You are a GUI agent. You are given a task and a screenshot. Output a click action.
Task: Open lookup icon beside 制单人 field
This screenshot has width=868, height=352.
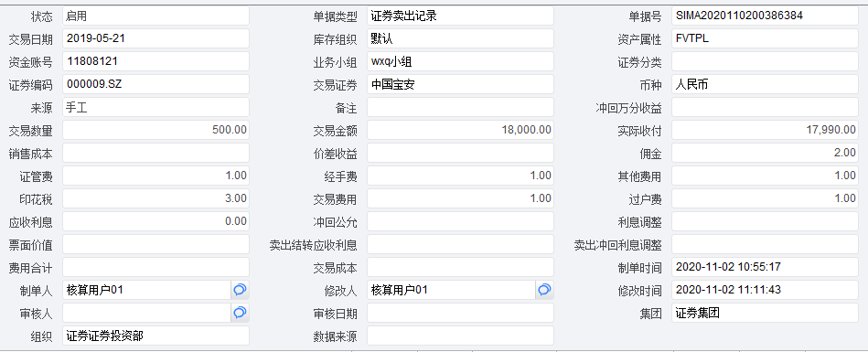click(240, 290)
